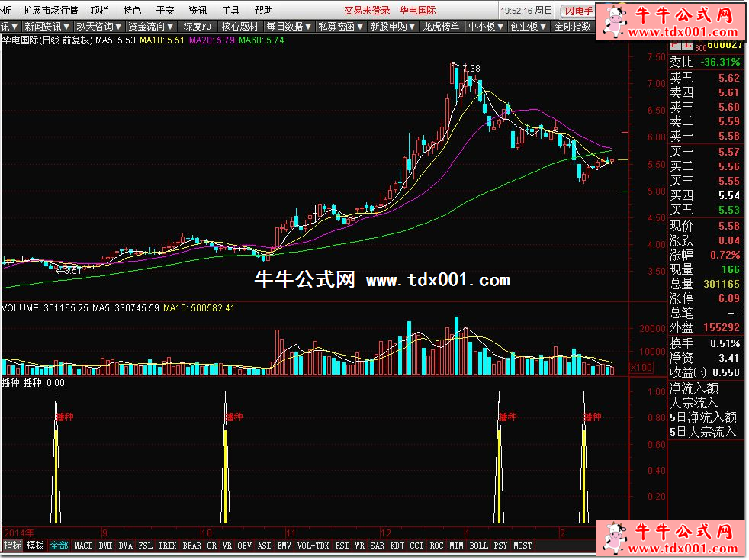This screenshot has height=560, width=749.
Task: Click the 龙虎榜单 toolbar button
Action: point(442,26)
